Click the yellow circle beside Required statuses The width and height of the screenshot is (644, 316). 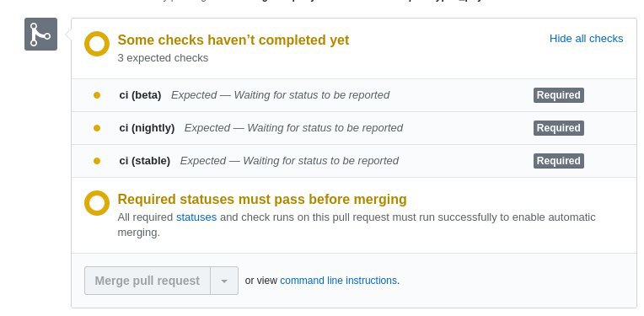click(x=97, y=203)
